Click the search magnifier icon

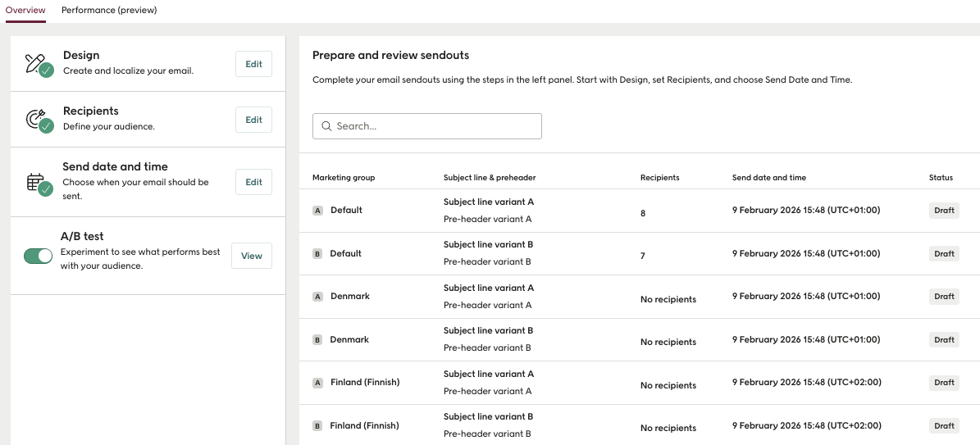(x=326, y=126)
